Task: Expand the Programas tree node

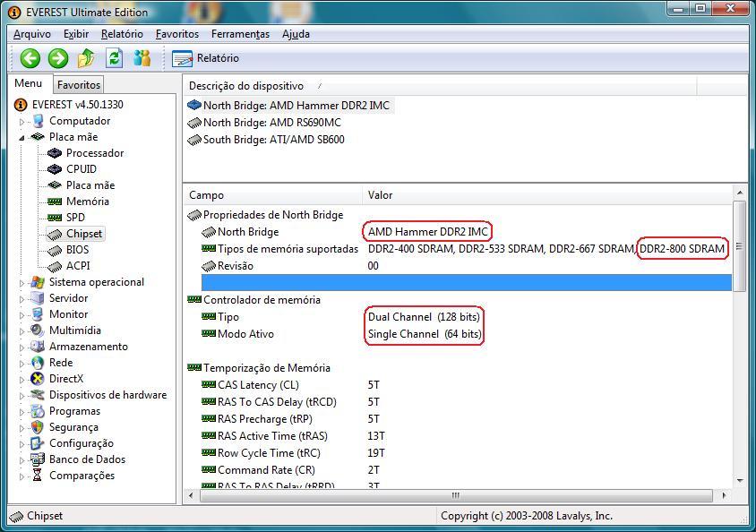Action: [x=21, y=412]
